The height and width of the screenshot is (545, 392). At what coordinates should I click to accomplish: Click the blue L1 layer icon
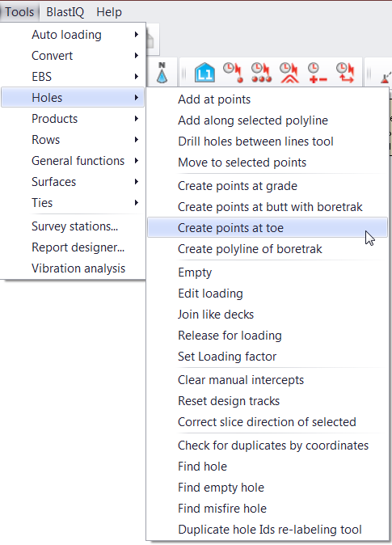tap(204, 72)
